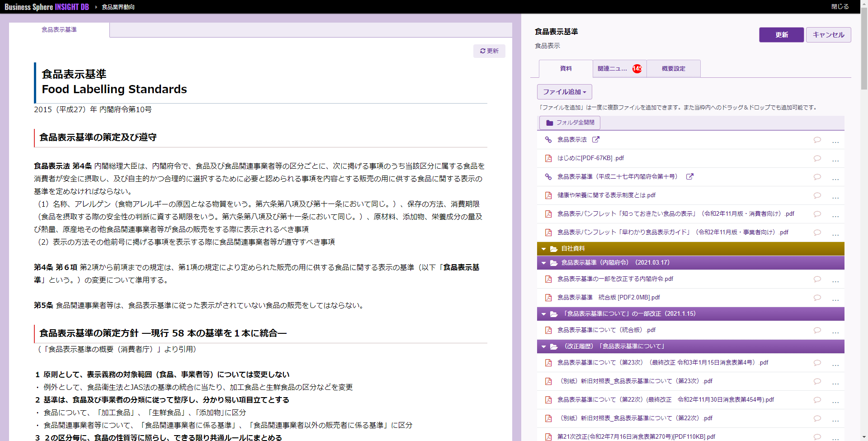Click comment icon for 食品表示基準 統合版 PDF
This screenshot has height=441, width=868.
817,298
